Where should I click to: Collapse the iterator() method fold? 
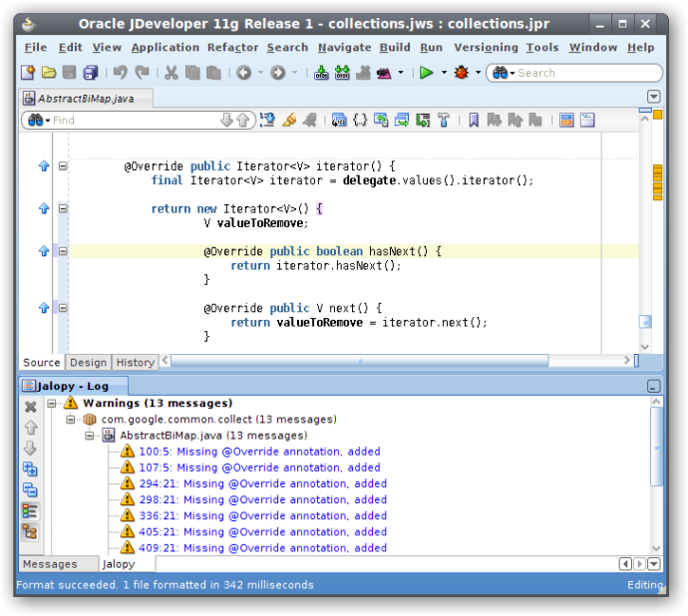[x=63, y=165]
